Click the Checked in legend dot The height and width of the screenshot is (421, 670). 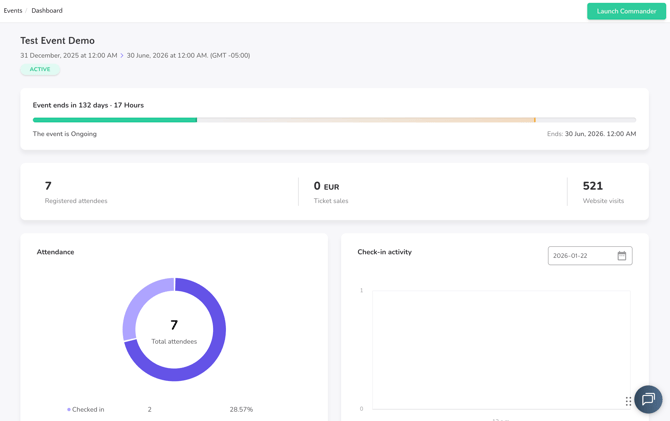click(69, 410)
